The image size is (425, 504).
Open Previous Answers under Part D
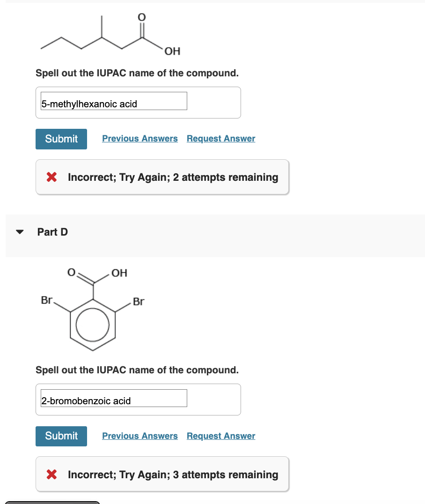139,436
